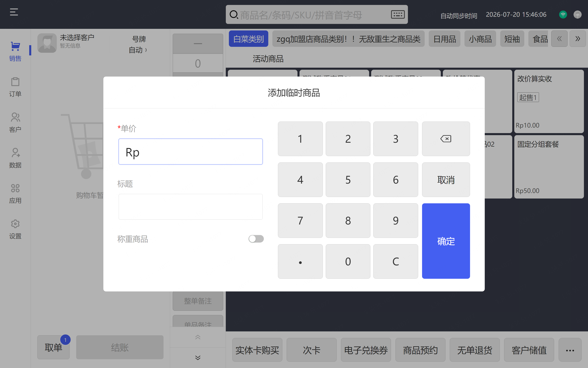Select the 小商品 category tab
588x368 pixels.
click(480, 39)
